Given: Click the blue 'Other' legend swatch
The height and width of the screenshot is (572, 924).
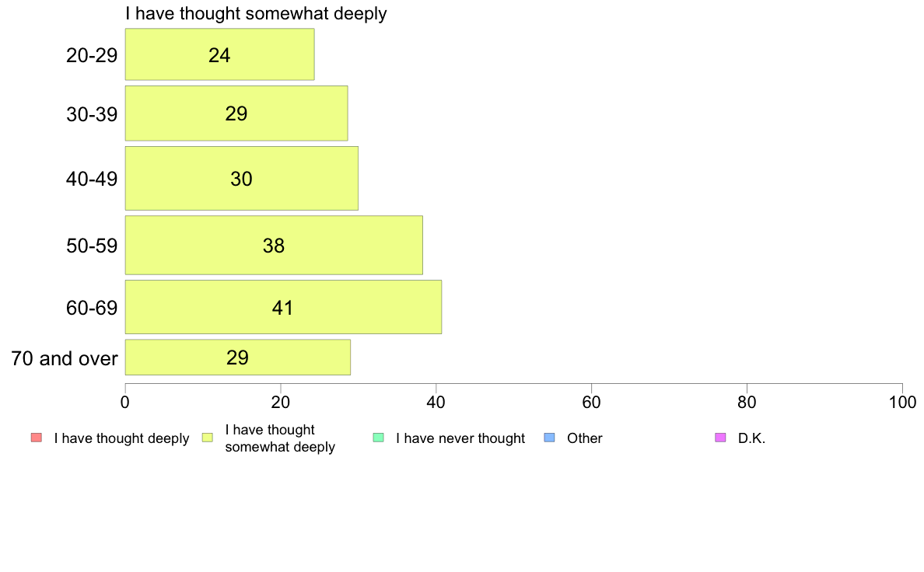Looking at the screenshot, I should (549, 438).
